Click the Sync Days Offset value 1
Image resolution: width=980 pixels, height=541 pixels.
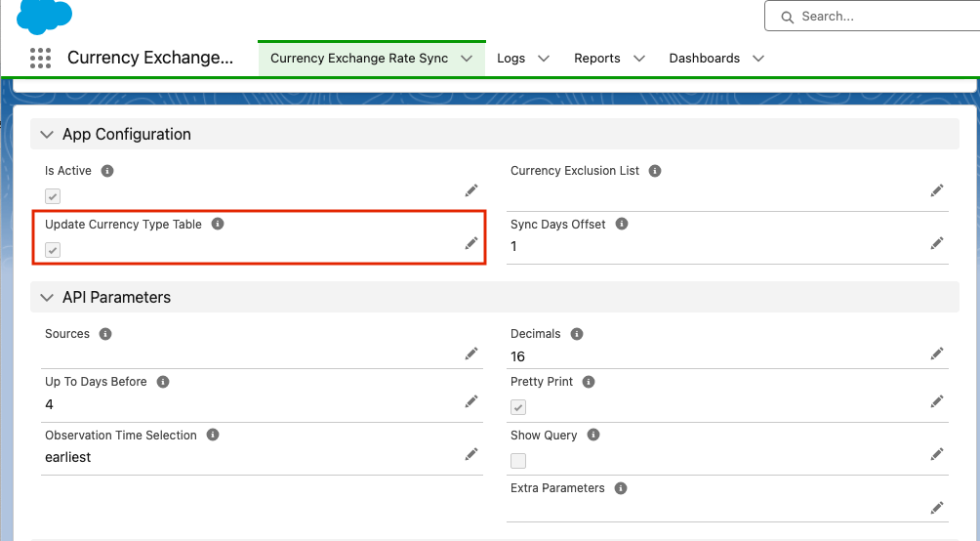click(x=513, y=246)
